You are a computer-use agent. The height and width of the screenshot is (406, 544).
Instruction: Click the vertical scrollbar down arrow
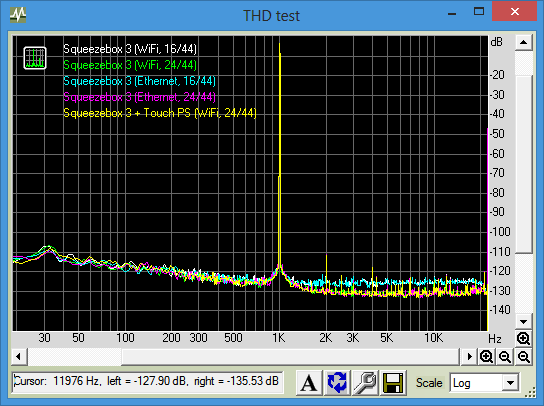click(x=524, y=322)
